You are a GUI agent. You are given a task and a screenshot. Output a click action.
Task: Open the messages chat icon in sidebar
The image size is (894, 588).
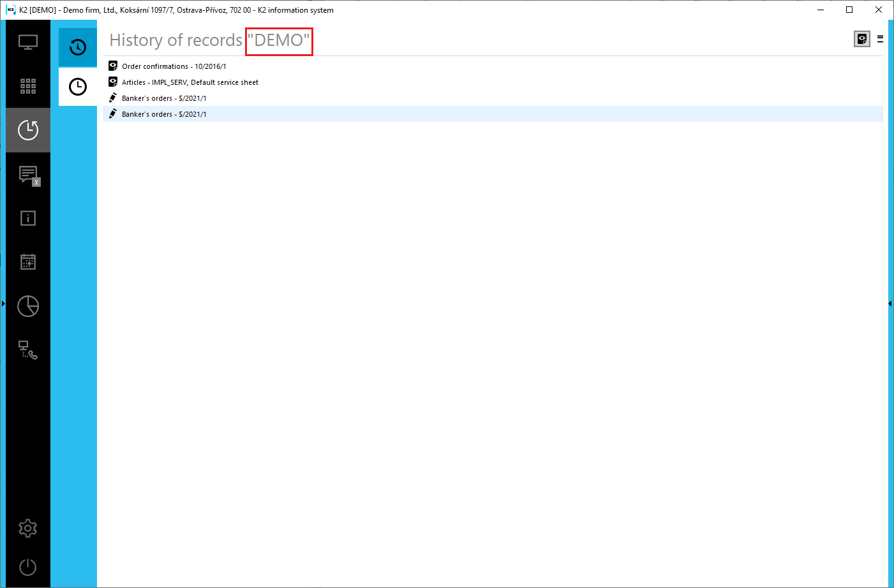point(29,175)
